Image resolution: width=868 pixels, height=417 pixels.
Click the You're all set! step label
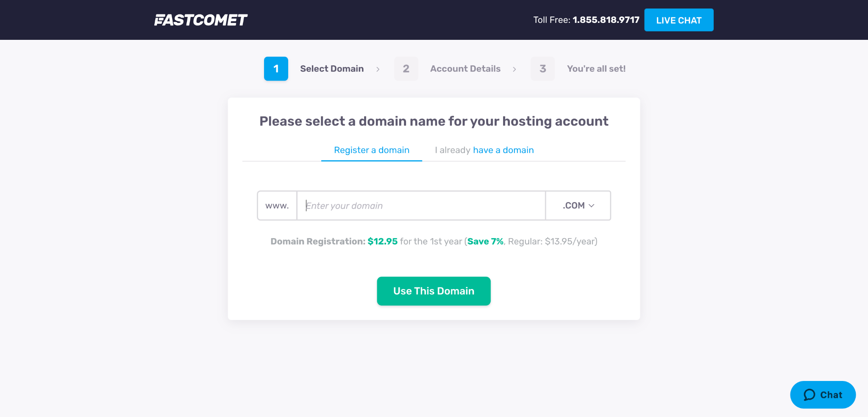596,69
